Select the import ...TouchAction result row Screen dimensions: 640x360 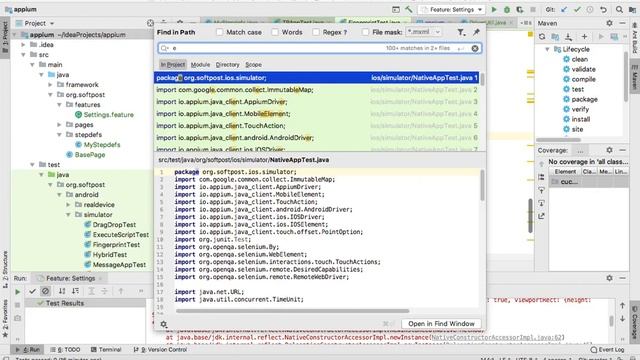pos(317,126)
